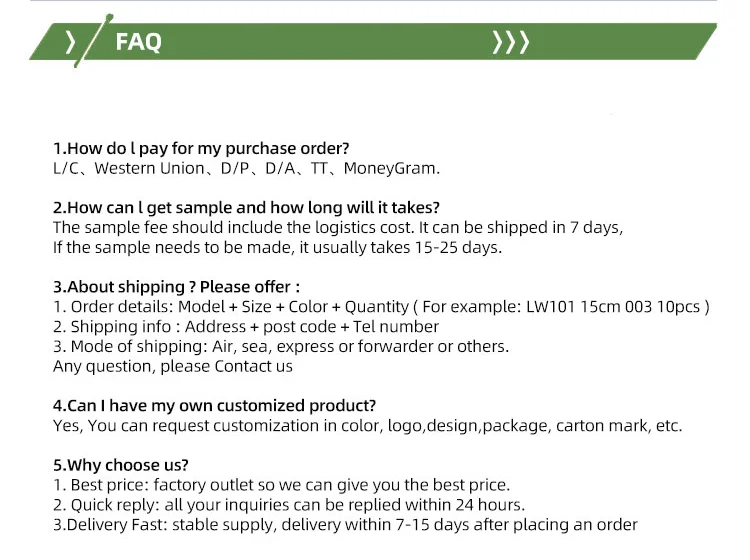Select question 'How do I pay for my purchase order?'
Screen dimensions: 750x560
click(201, 149)
